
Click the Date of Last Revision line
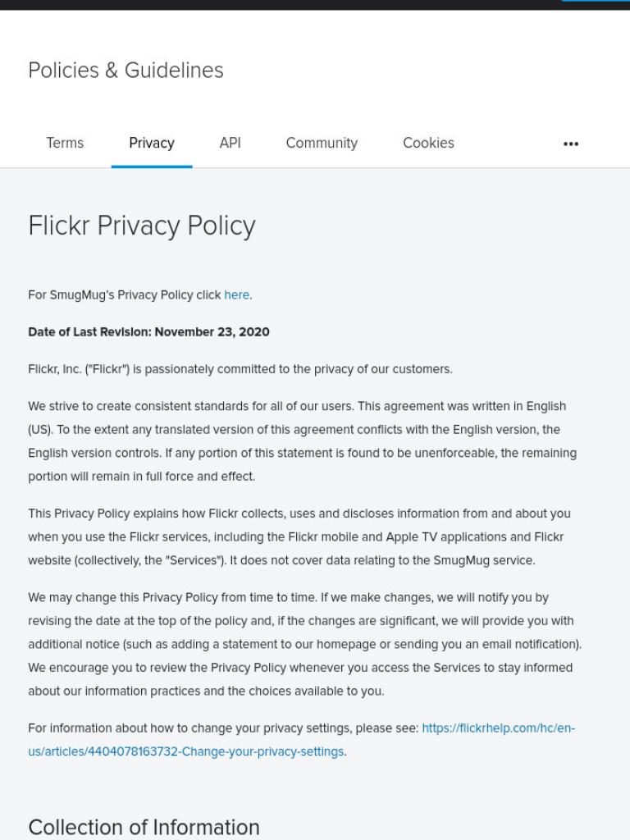click(x=149, y=332)
